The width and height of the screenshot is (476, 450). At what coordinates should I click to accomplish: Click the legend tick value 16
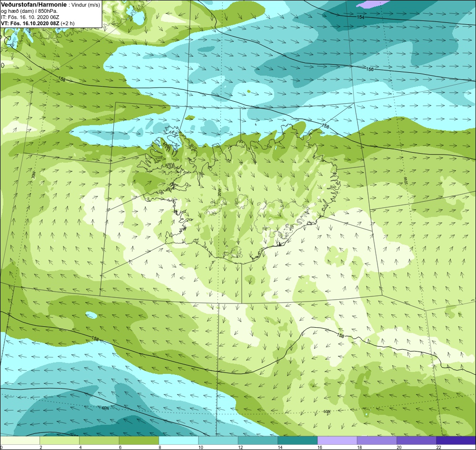320,447
